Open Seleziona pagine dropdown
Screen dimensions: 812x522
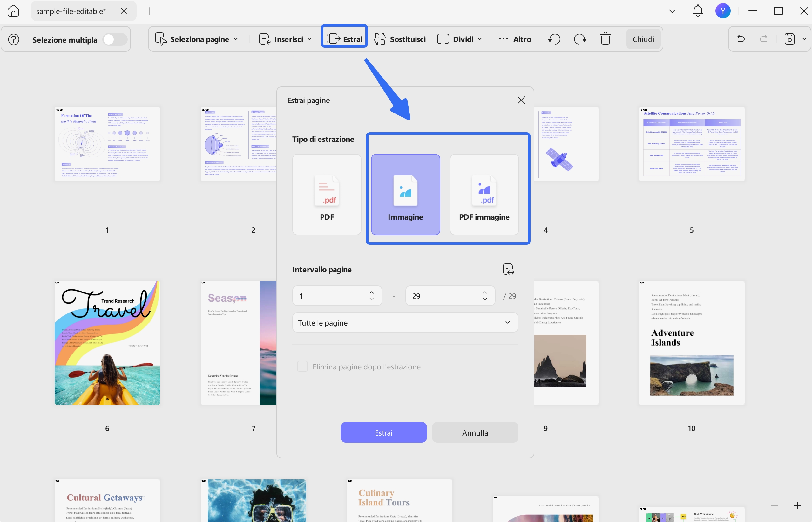197,39
